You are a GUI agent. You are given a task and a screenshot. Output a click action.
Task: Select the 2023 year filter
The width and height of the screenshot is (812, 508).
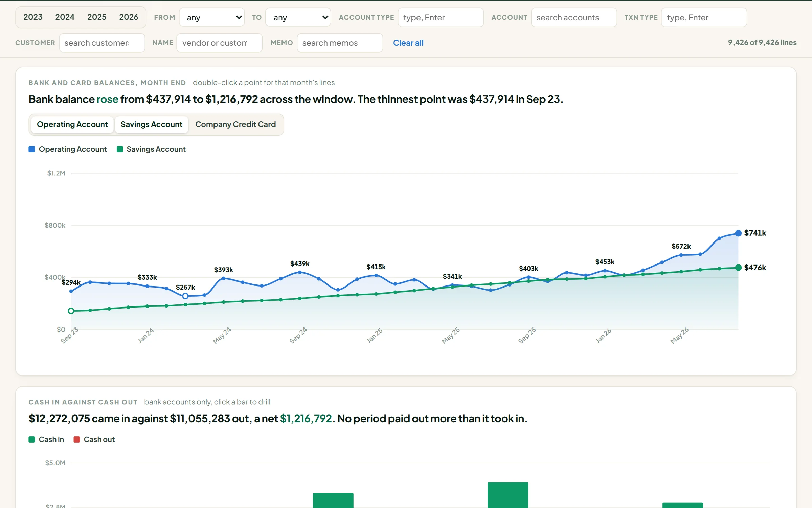(x=33, y=17)
